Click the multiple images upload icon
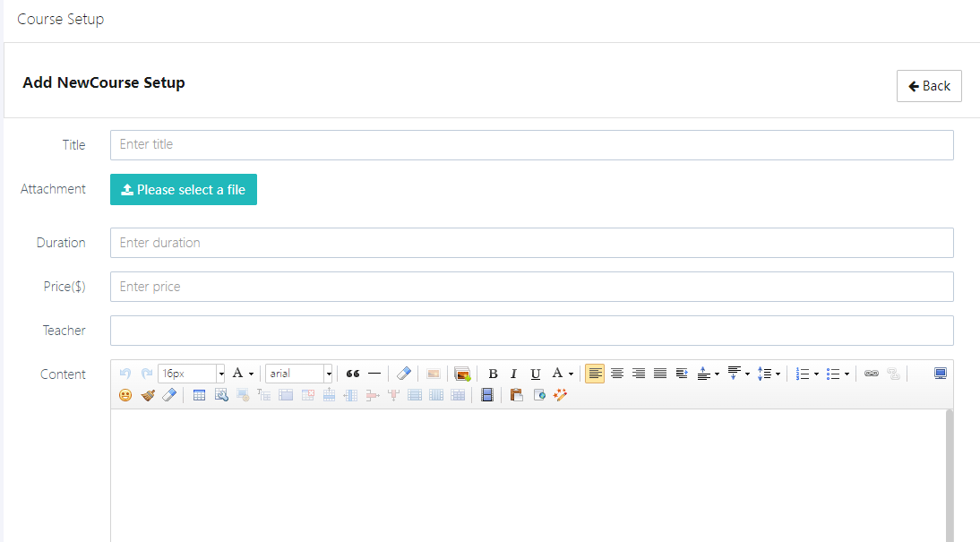 462,374
